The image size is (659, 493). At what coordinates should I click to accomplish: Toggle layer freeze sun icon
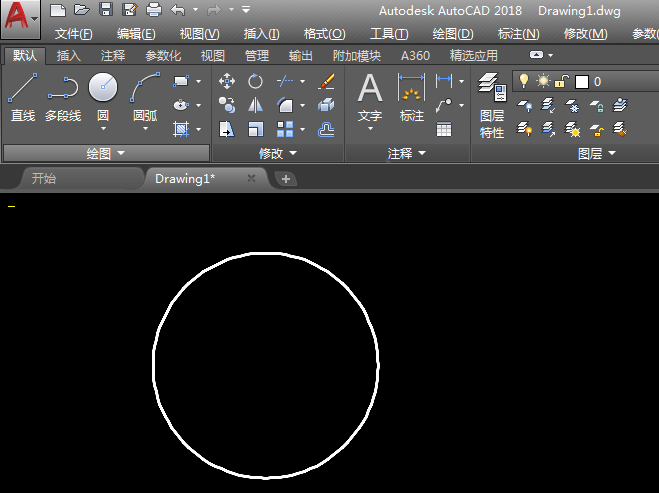tap(543, 81)
